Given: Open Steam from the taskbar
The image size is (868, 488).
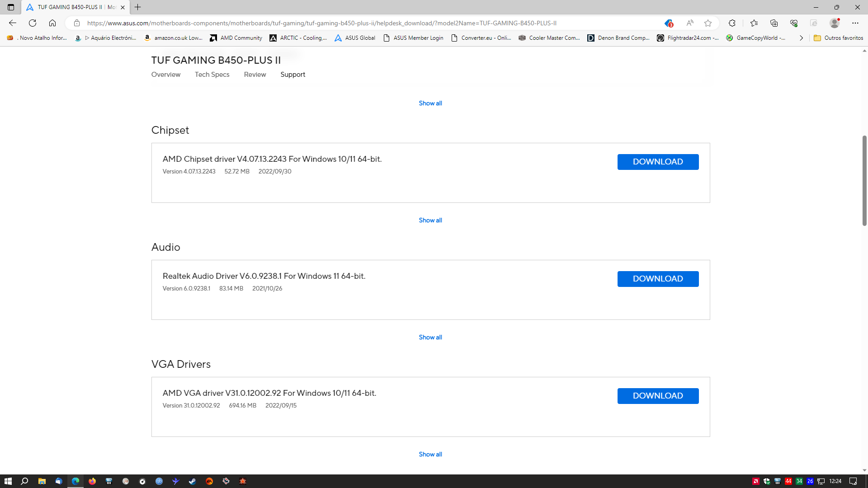Looking at the screenshot, I should click(193, 481).
